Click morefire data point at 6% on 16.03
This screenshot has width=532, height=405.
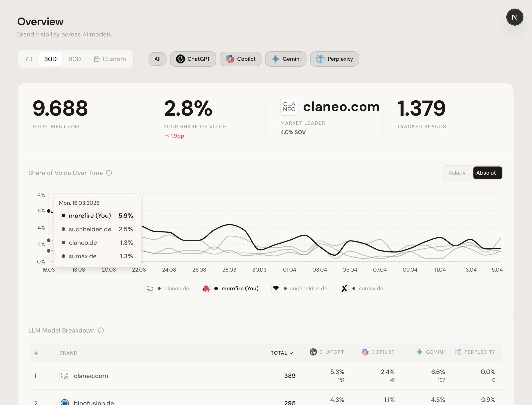(x=49, y=211)
